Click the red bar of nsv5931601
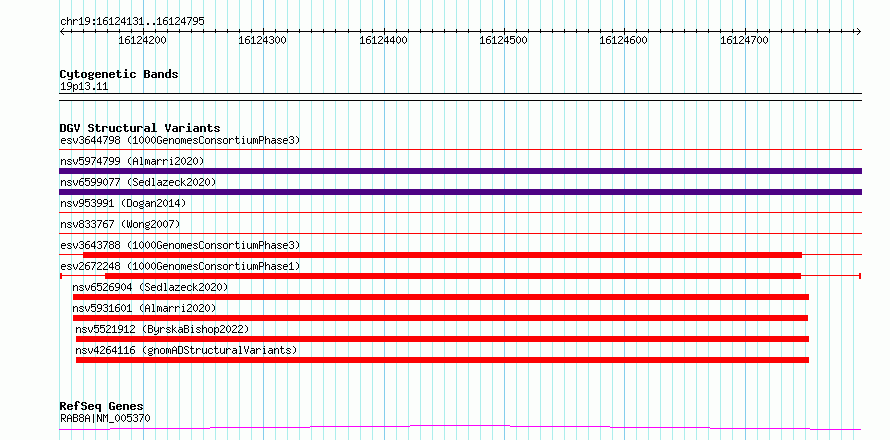This screenshot has height=440, width=890. click(x=440, y=318)
